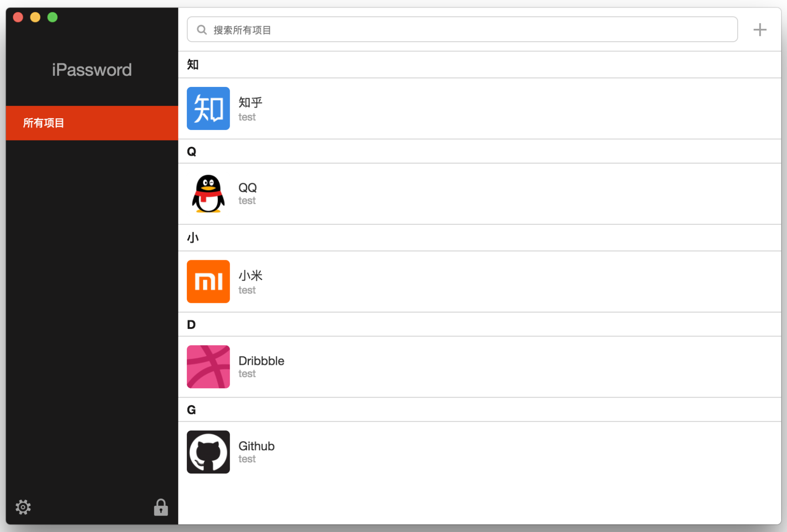This screenshot has height=532, width=787.
Task: Open the 小米 orange MI icon
Action: (208, 282)
